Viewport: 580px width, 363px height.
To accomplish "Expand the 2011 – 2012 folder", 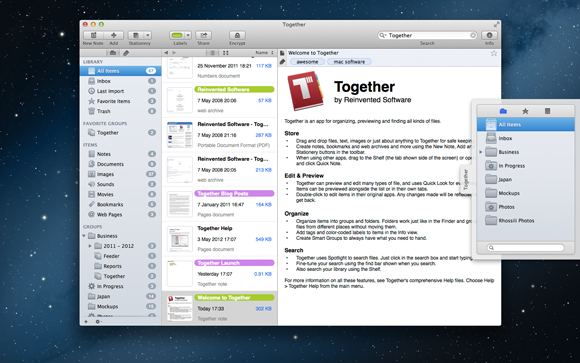I will tap(90, 246).
